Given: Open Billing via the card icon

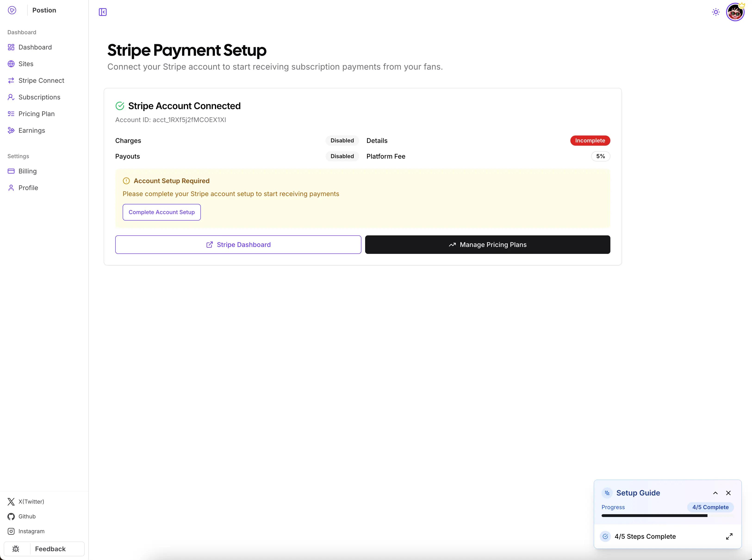Looking at the screenshot, I should point(11,171).
